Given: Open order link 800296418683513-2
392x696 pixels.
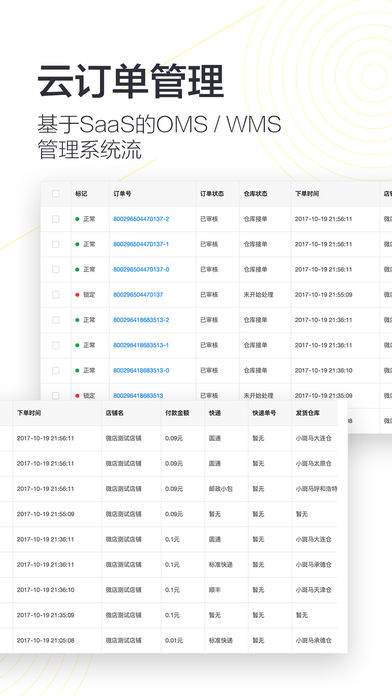Looking at the screenshot, I should (x=141, y=320).
